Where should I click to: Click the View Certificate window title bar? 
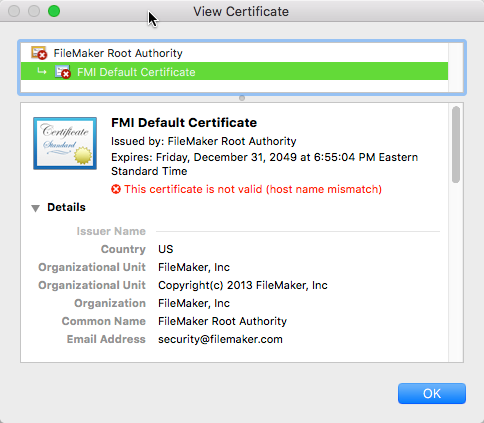click(241, 11)
